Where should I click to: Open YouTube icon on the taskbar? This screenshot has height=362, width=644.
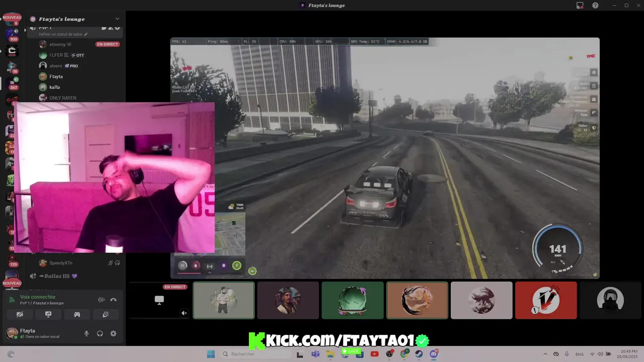point(374,354)
